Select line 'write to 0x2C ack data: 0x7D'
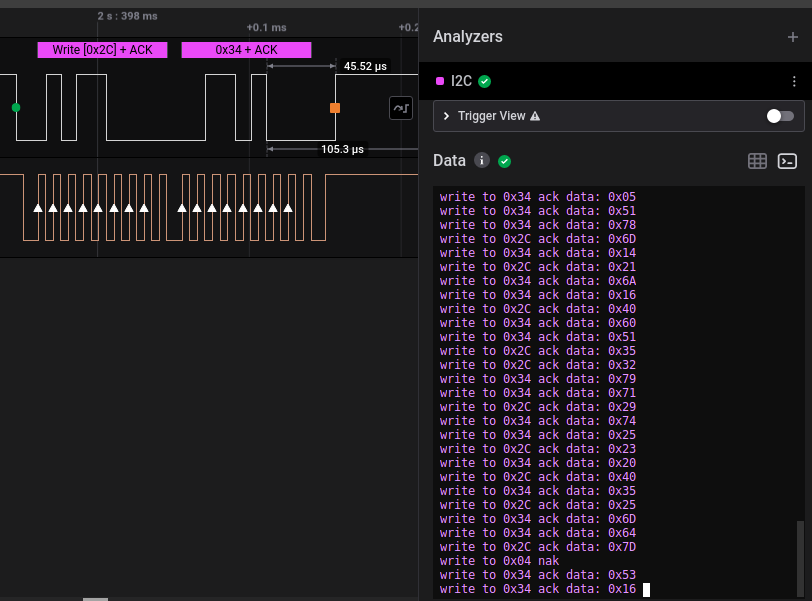The width and height of the screenshot is (812, 601). click(538, 546)
